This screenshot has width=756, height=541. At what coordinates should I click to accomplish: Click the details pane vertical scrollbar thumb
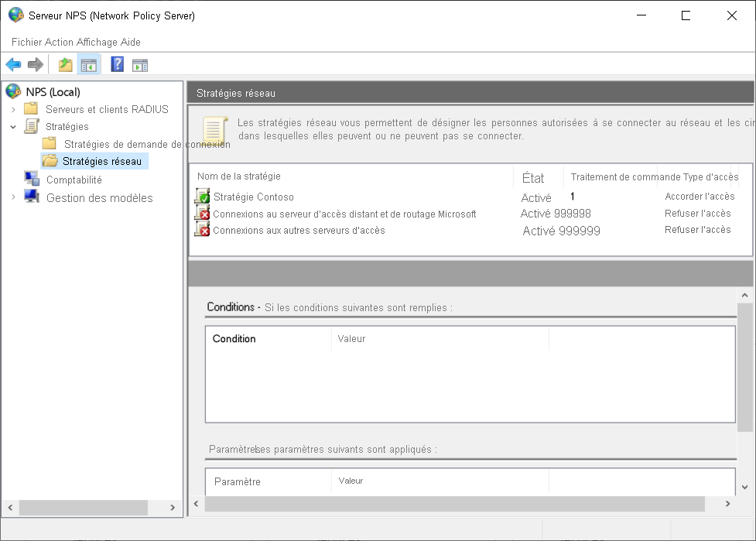pos(745,368)
